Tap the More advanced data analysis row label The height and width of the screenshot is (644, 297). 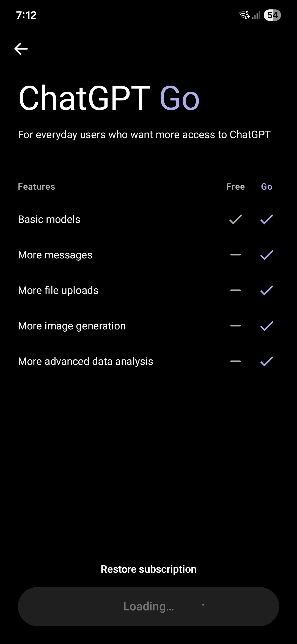pos(86,361)
